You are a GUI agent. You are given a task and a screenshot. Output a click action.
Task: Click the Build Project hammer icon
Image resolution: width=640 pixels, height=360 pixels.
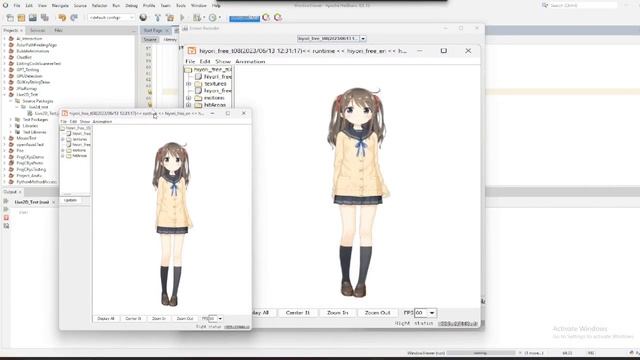pyautogui.click(x=158, y=18)
